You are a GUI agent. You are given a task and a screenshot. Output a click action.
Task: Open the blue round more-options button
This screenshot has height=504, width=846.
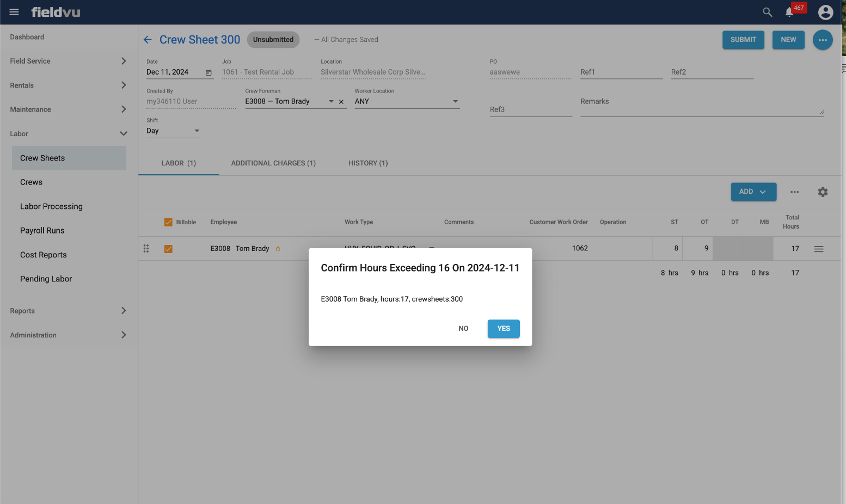coord(823,40)
